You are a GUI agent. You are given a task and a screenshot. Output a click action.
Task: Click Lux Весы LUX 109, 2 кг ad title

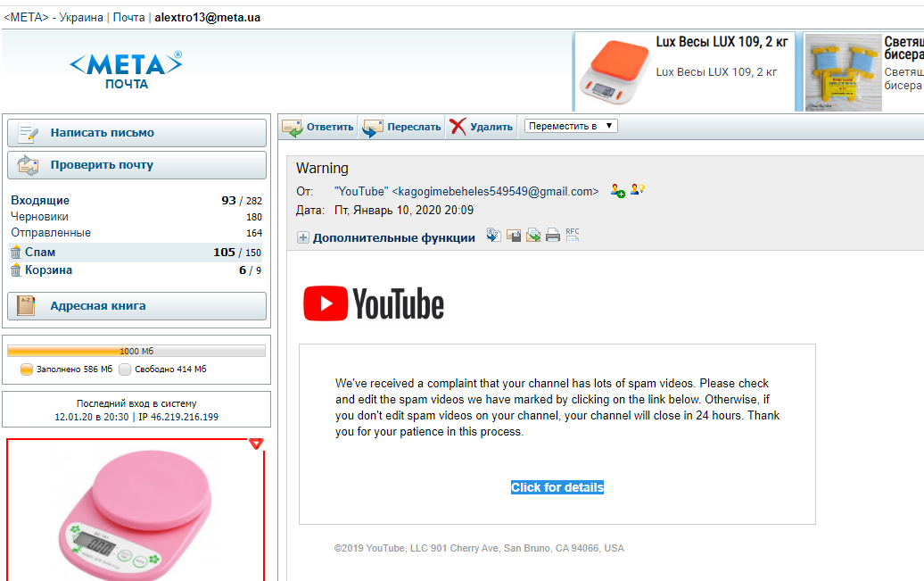click(x=722, y=42)
